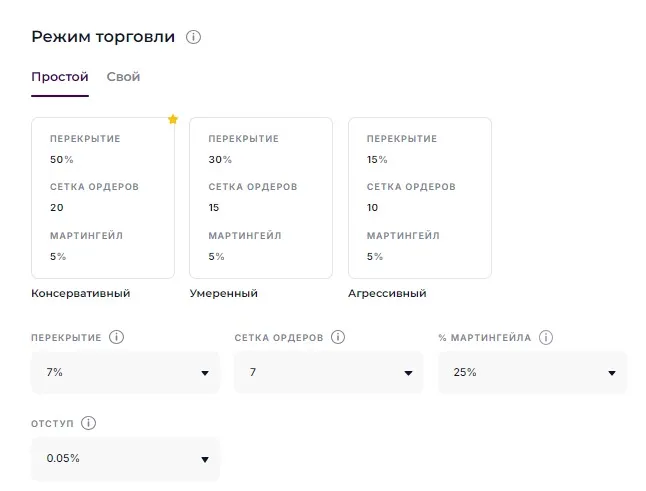646x491 pixels.
Task: Click info icon beside Сетка ордеров label
Action: (338, 337)
